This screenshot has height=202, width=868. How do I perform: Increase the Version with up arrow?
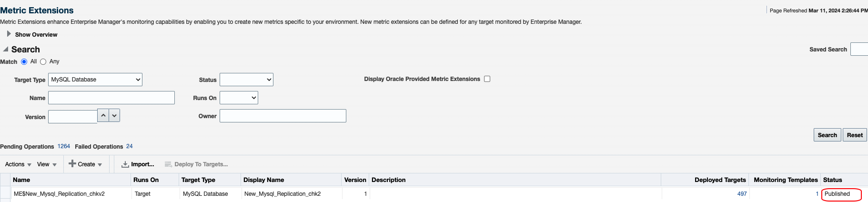(x=103, y=116)
